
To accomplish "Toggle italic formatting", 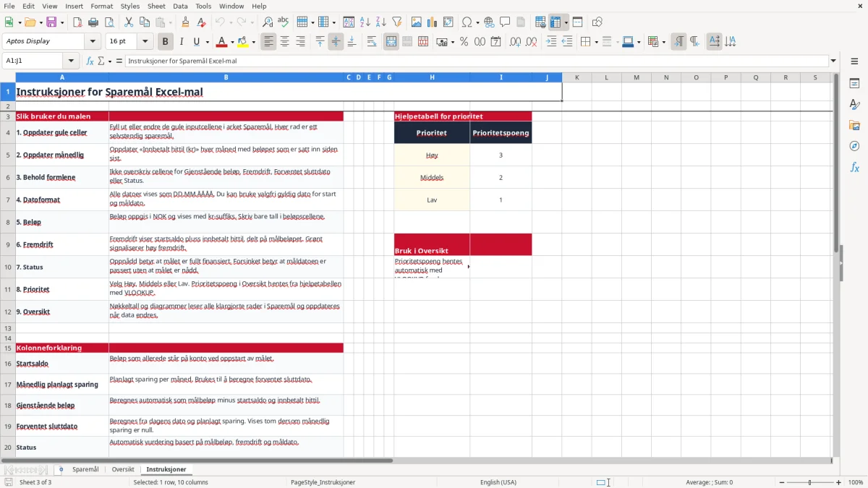I will click(181, 42).
